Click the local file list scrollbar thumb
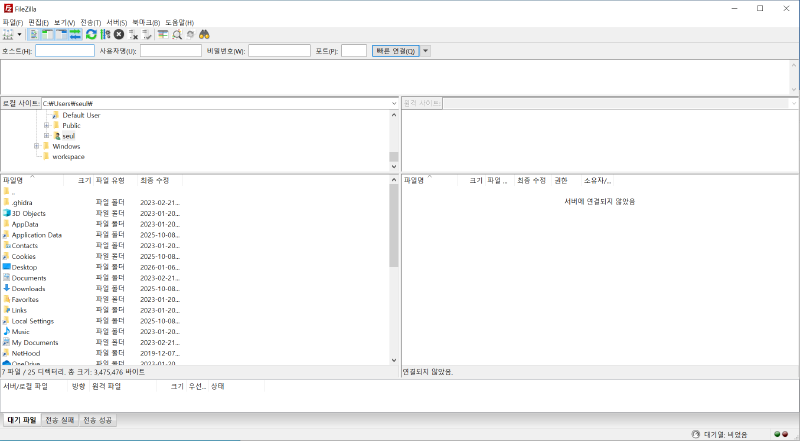The width and height of the screenshot is (800, 441). [393, 226]
